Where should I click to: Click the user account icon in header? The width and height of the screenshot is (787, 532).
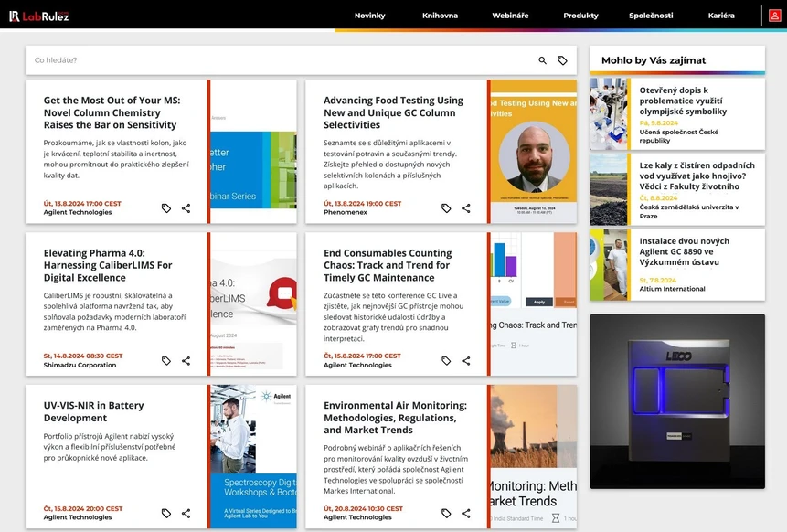point(774,16)
